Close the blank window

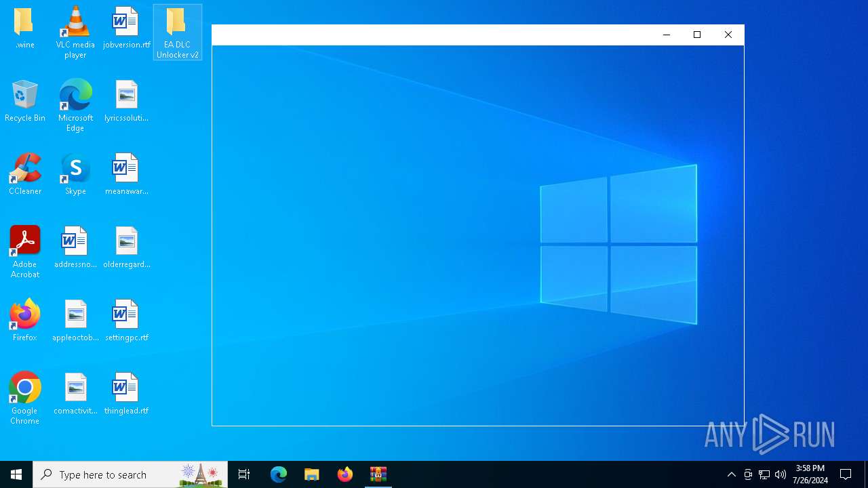pyautogui.click(x=728, y=35)
